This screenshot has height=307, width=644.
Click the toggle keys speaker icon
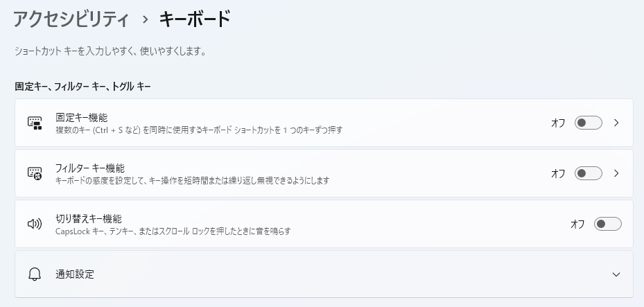click(x=35, y=224)
